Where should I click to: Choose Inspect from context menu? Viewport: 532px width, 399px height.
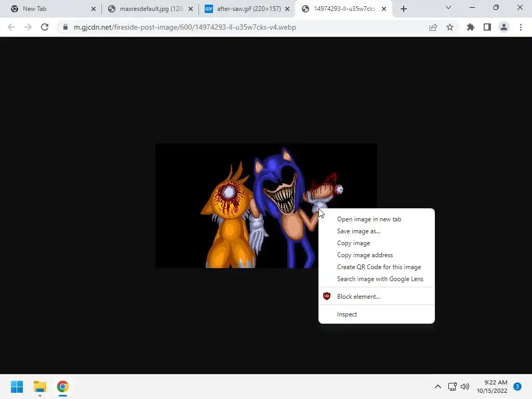[x=377, y=314]
